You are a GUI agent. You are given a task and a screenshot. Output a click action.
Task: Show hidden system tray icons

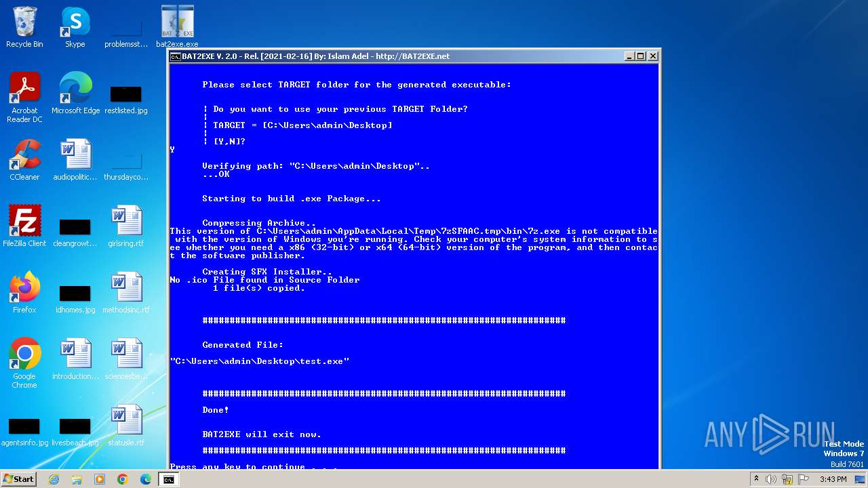[x=756, y=479]
